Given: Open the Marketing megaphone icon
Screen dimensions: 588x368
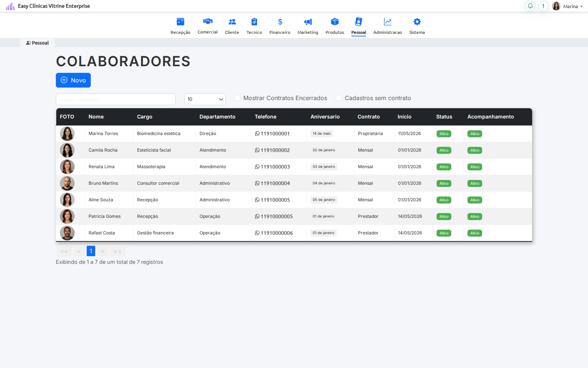Looking at the screenshot, I should (308, 22).
